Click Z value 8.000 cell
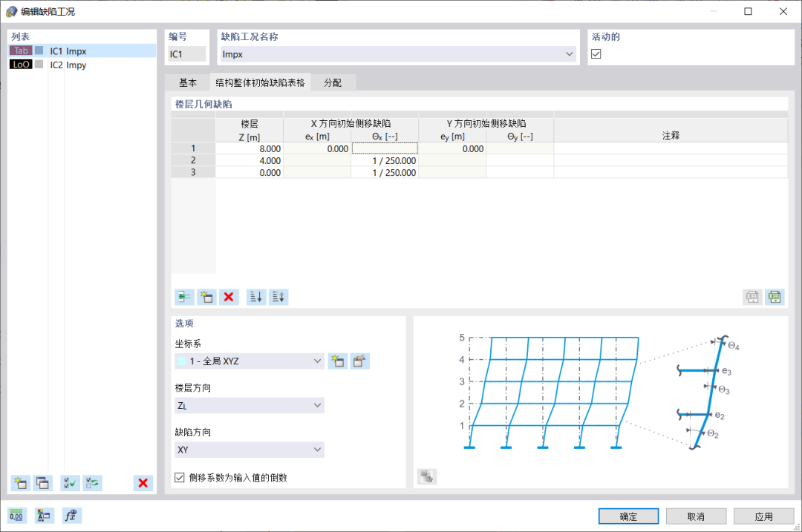 point(250,148)
